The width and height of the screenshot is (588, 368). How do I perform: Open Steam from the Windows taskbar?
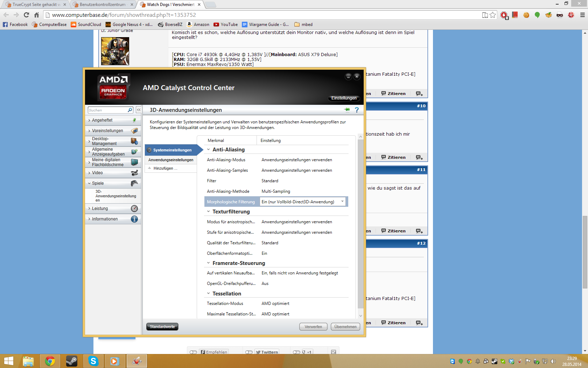pyautogui.click(x=72, y=361)
